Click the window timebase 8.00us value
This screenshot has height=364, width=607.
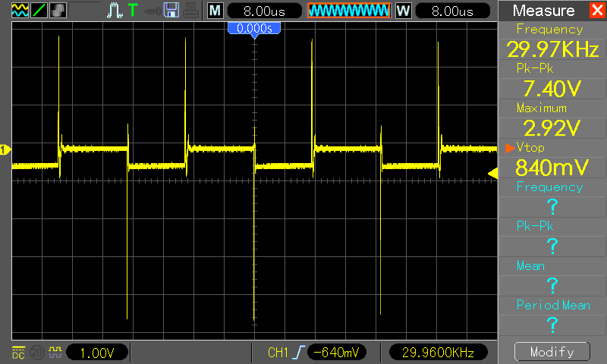[x=452, y=11]
